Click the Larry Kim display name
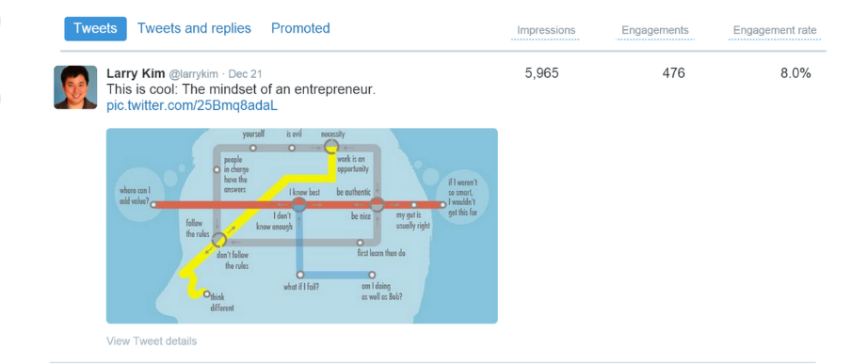The image size is (868, 364). click(135, 74)
